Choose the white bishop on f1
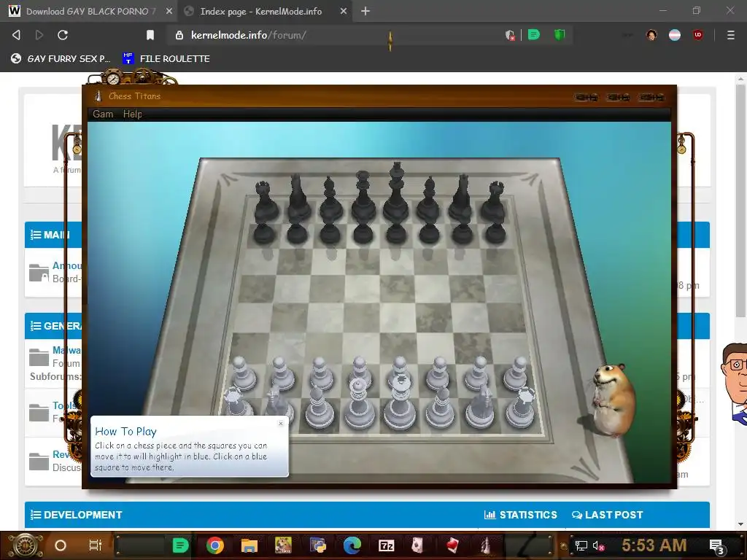The image size is (747, 560). tap(440, 407)
